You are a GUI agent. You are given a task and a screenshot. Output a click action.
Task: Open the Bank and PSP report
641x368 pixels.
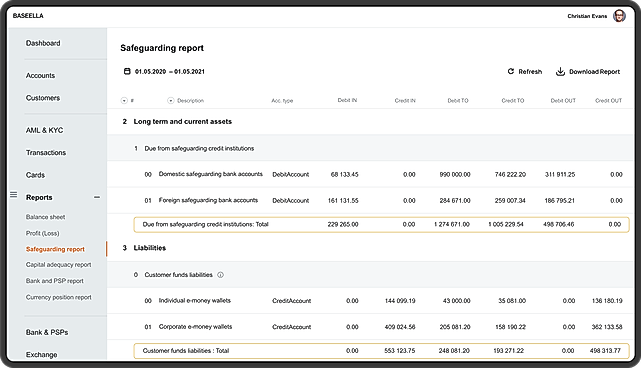tap(54, 281)
